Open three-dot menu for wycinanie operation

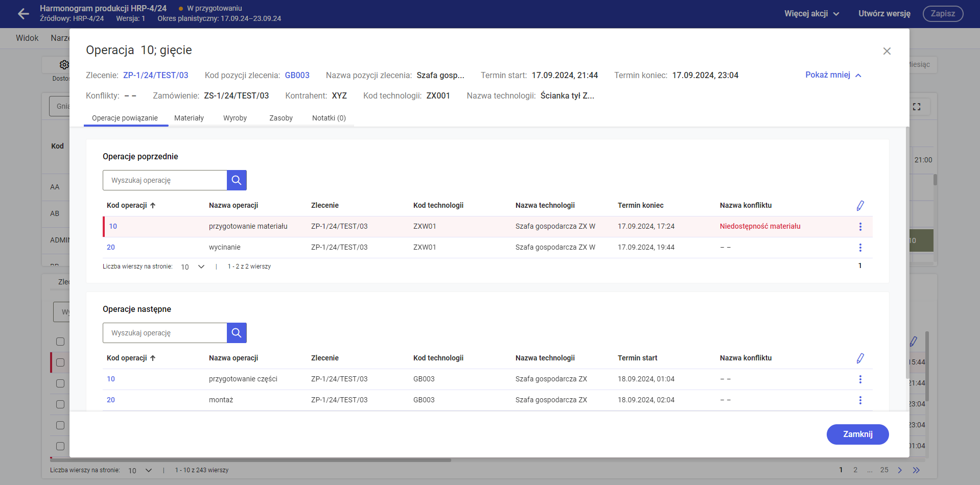(x=860, y=248)
